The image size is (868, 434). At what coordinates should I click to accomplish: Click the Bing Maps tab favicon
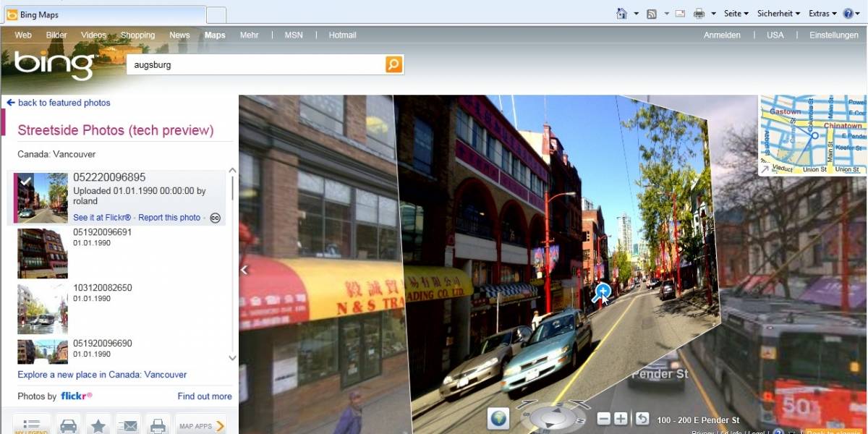(x=12, y=15)
